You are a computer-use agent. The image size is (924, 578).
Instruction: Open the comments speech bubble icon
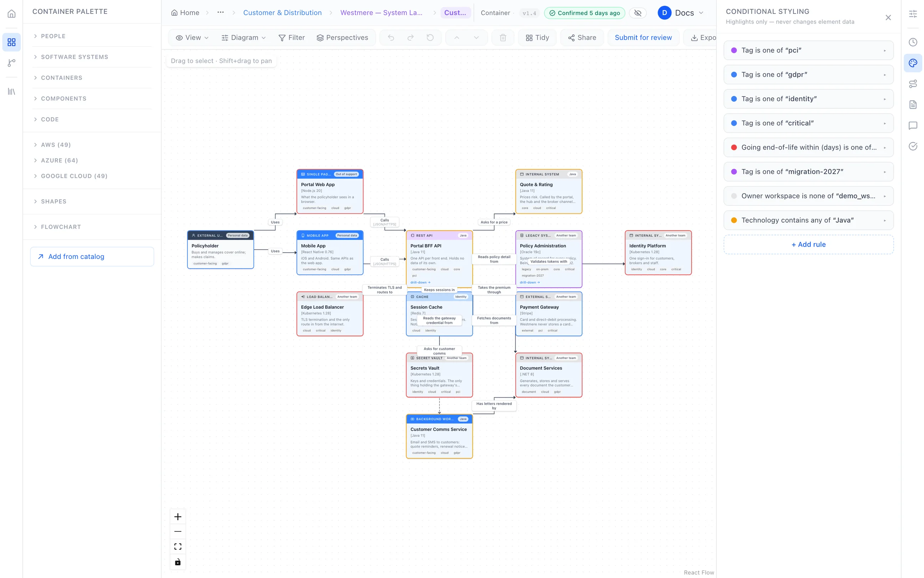click(913, 125)
